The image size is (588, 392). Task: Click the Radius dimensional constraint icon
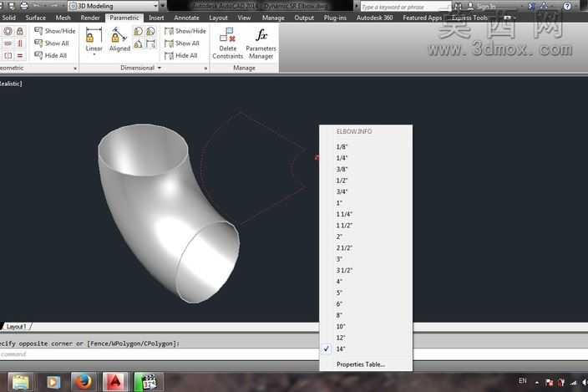pos(139,32)
